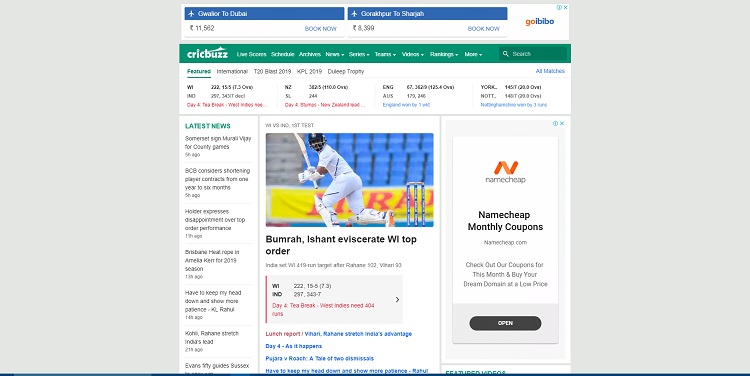This screenshot has width=750, height=376.
Task: Open headline Bumrah, Ishant eviscerate WI top order
Action: click(341, 245)
